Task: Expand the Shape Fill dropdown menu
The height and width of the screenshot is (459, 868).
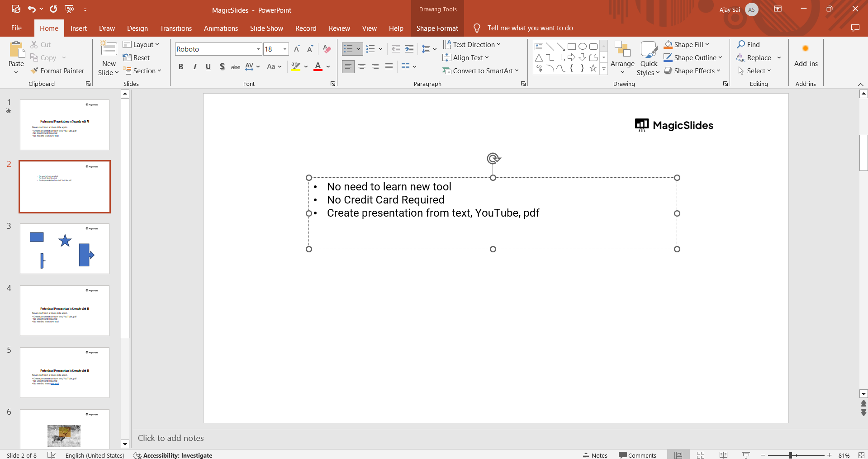Action: coord(707,45)
